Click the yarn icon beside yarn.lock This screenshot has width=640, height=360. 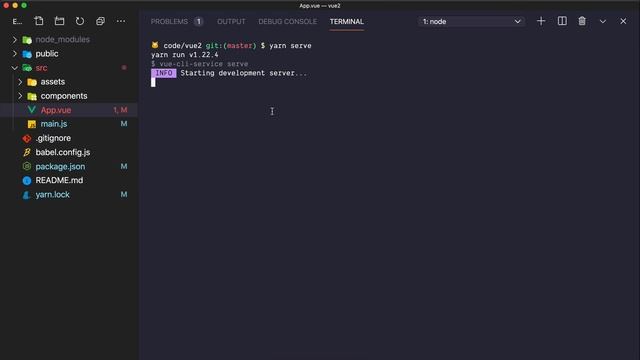point(27,195)
